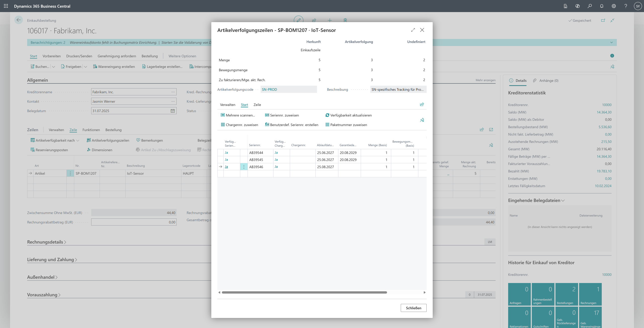Expand the notifications bar chevron
644x328 pixels.
pos(612,42)
